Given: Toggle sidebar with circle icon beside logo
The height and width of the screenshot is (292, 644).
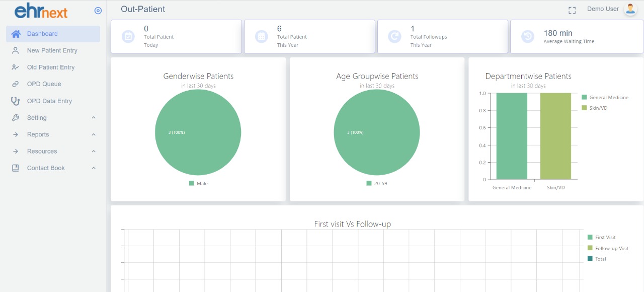Looking at the screenshot, I should (98, 11).
